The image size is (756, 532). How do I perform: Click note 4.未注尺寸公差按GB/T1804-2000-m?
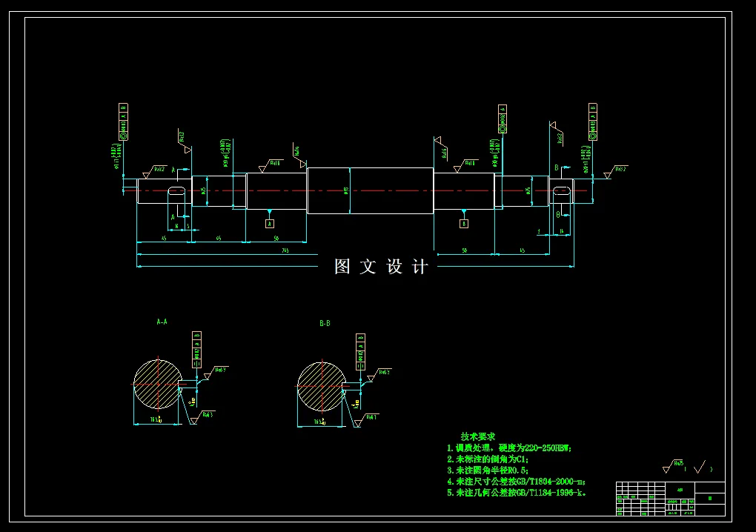516,482
